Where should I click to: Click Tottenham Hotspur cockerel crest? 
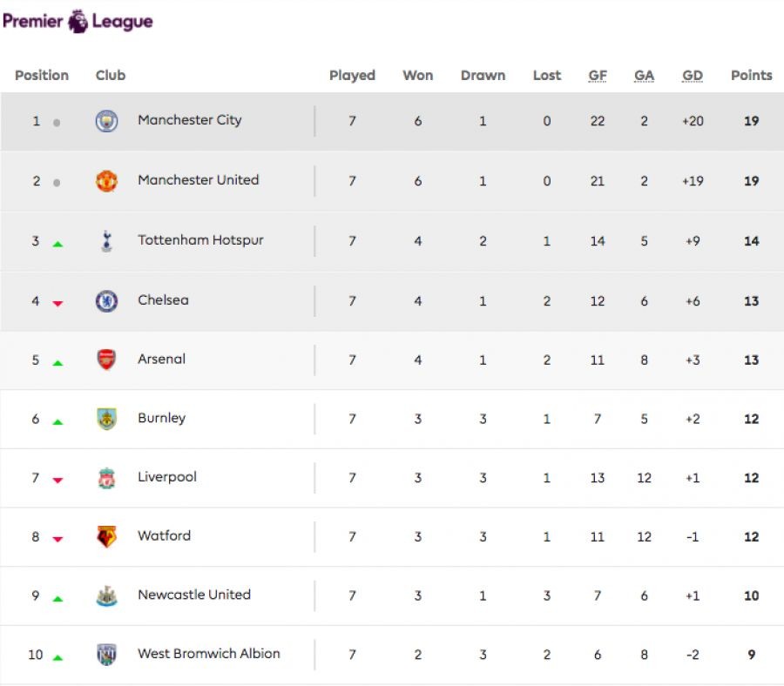[x=106, y=241]
